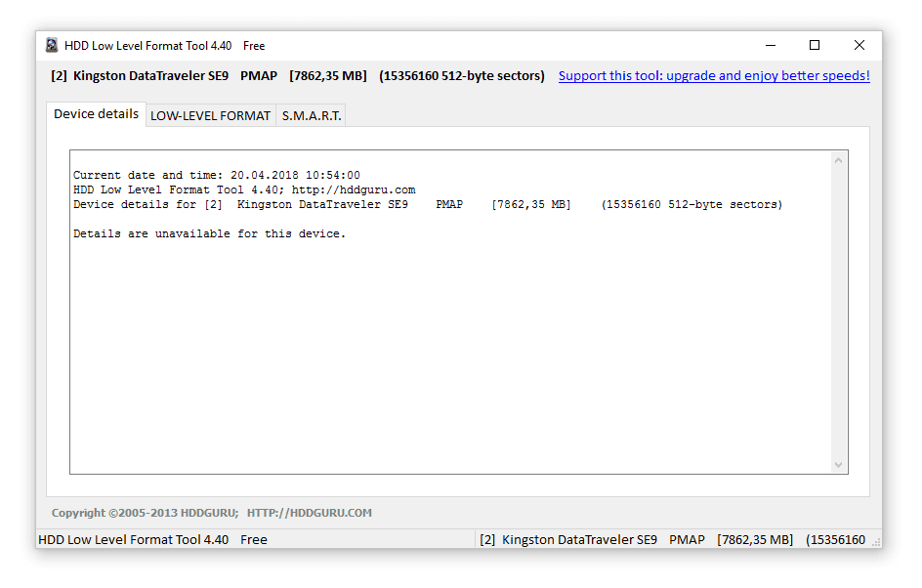This screenshot has height=588, width=922.
Task: Open the LOW-LEVEL FORMAT tab
Action: 211,116
